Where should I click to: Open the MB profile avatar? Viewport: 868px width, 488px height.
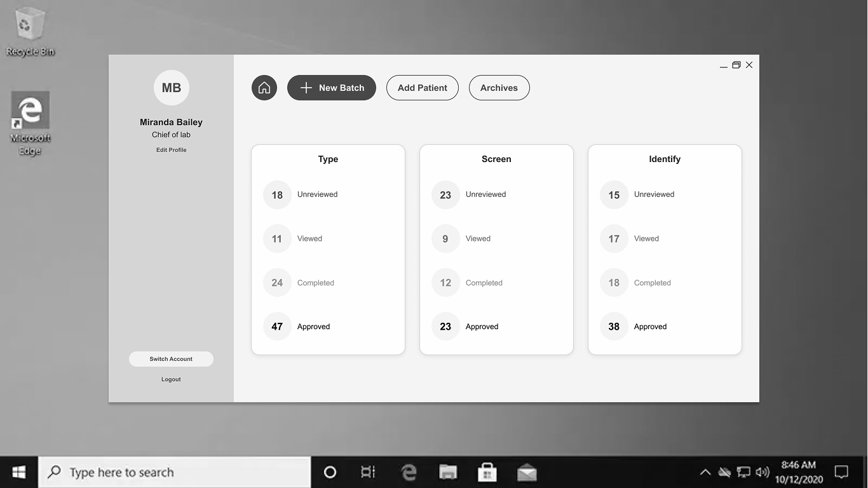(171, 88)
